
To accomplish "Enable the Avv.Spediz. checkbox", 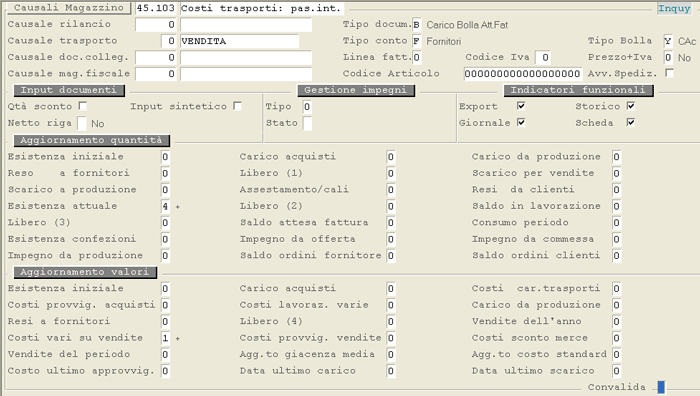I will [x=669, y=73].
